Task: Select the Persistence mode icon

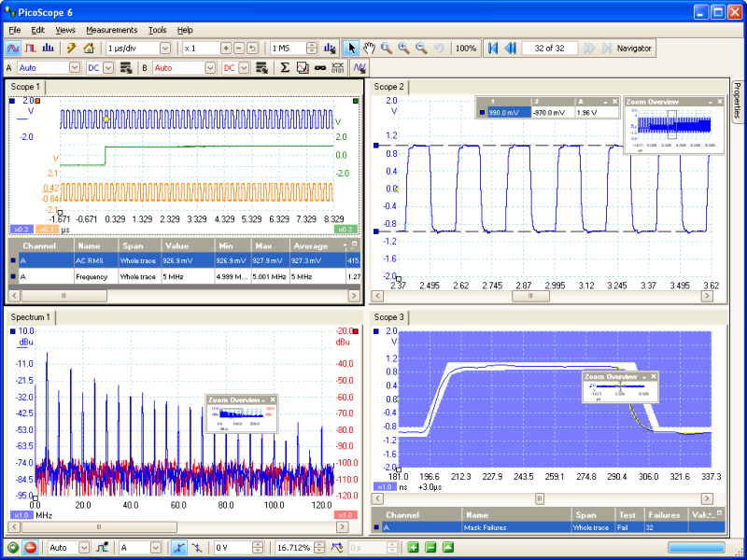Action: coord(30,48)
